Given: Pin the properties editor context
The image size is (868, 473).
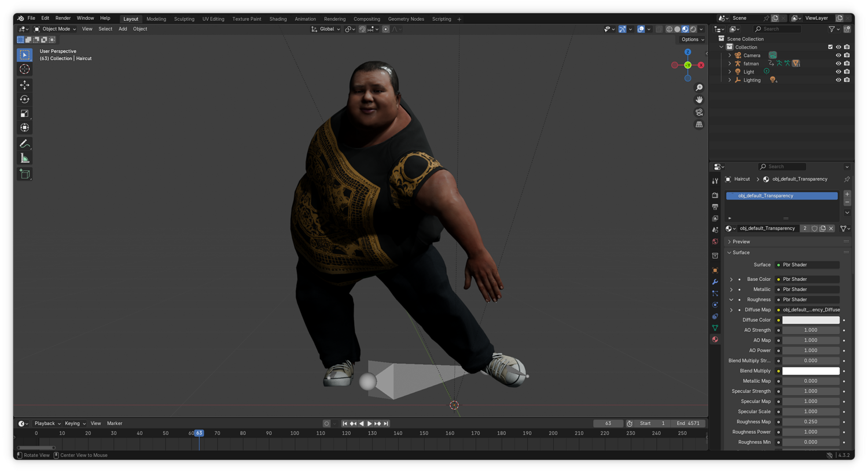Looking at the screenshot, I should point(847,179).
